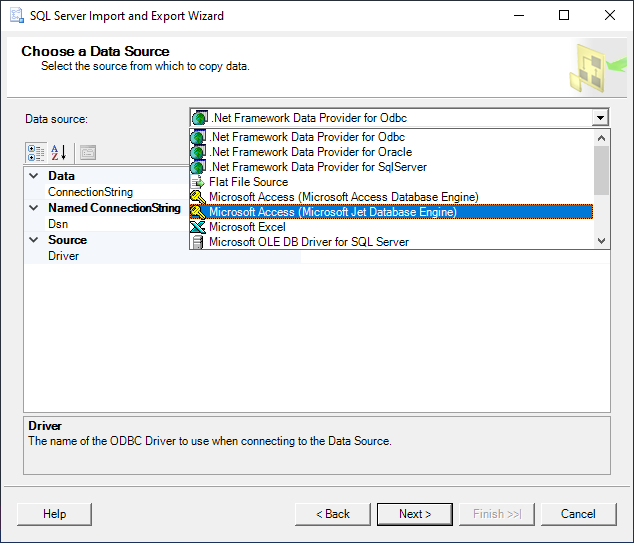Click globe icon beside first Odbc list entry
Viewport: 634px width, 543px height.
pos(198,137)
